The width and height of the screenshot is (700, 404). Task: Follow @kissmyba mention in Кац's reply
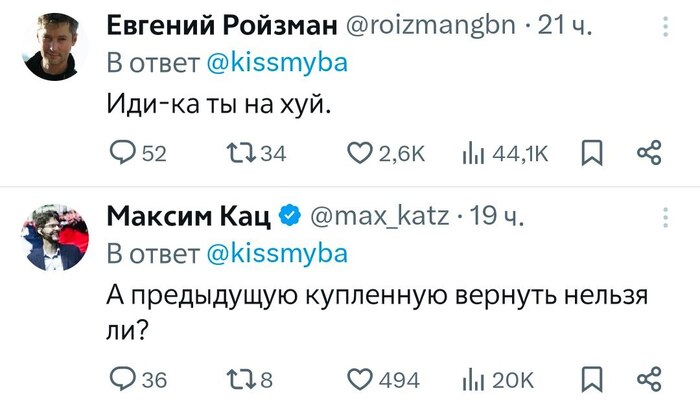(277, 252)
